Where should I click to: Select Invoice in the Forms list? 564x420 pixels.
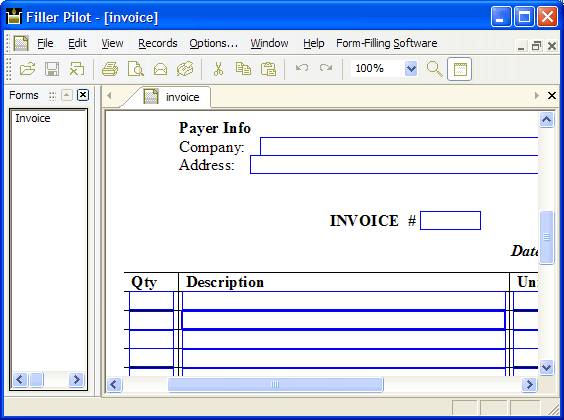point(33,118)
